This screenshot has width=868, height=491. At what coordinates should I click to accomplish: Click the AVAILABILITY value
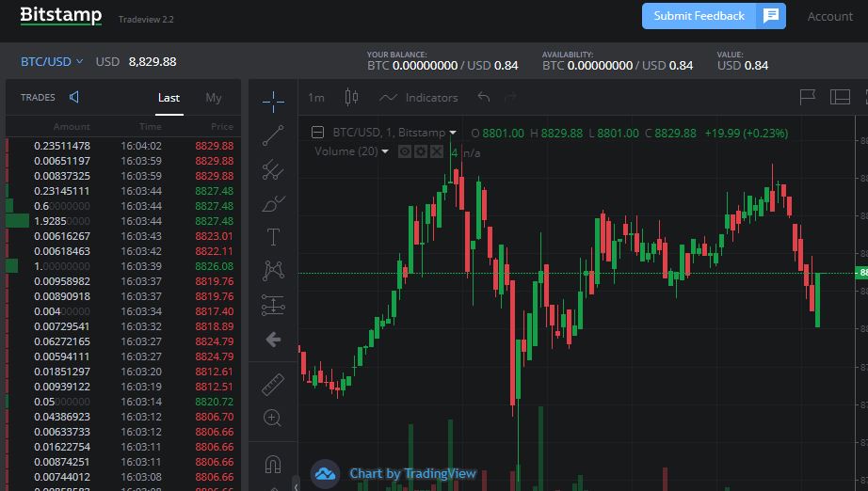618,65
